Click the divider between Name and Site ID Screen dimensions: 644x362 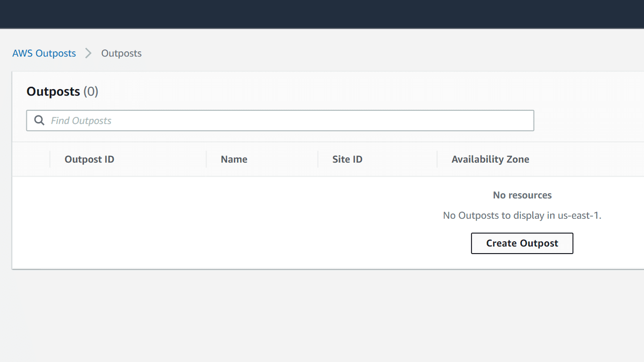click(317, 159)
